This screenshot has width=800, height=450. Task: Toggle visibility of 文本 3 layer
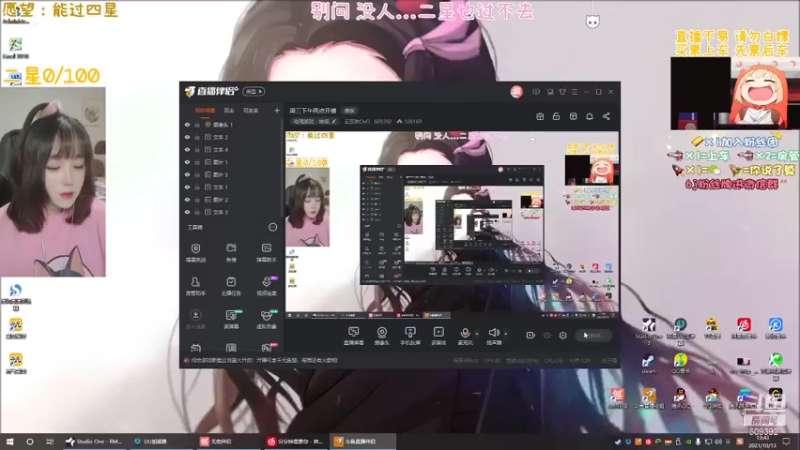(187, 212)
